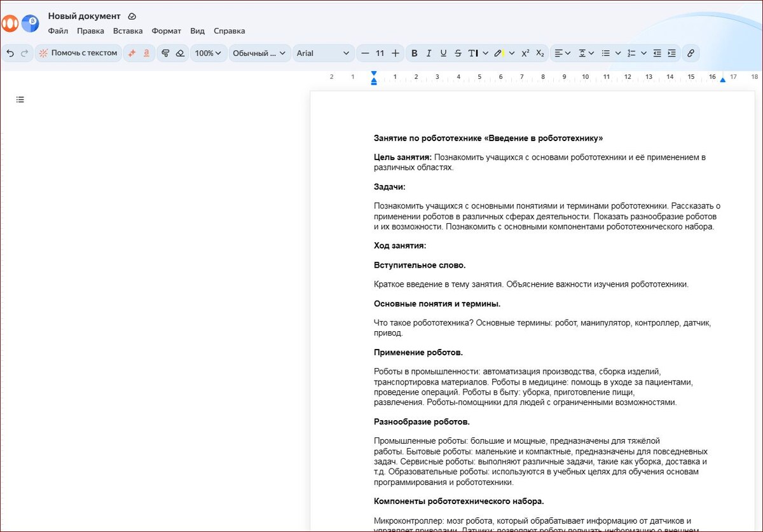Open the Вставка menu
The width and height of the screenshot is (763, 532).
click(x=128, y=31)
